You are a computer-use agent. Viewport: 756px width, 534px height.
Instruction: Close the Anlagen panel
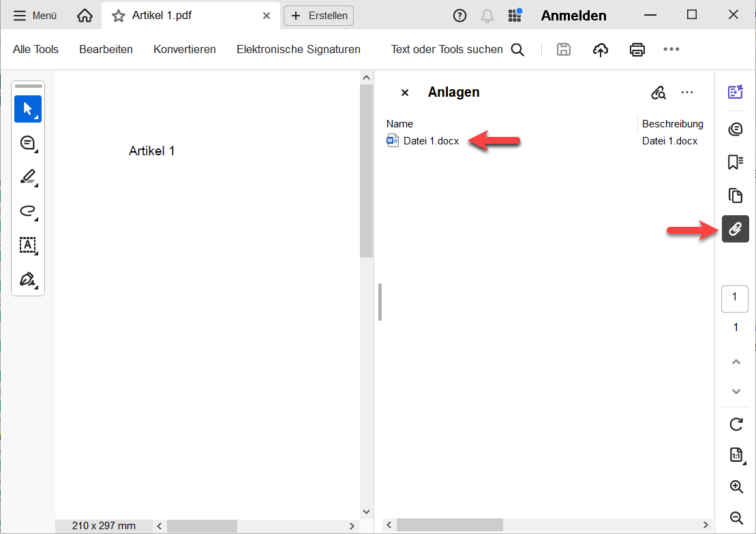click(x=405, y=93)
